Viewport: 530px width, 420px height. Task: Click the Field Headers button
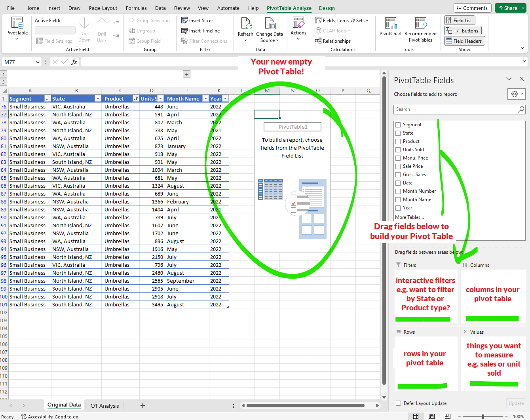pyautogui.click(x=464, y=41)
